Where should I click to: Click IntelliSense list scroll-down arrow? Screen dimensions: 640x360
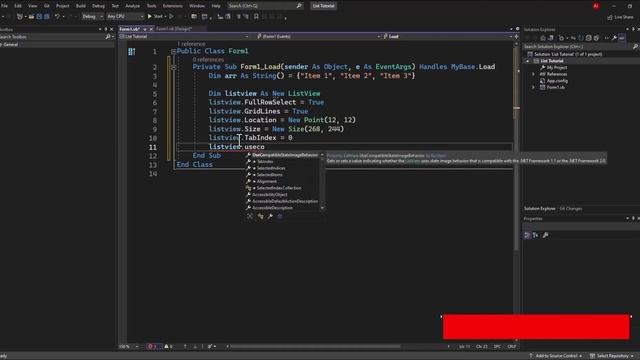(x=322, y=208)
